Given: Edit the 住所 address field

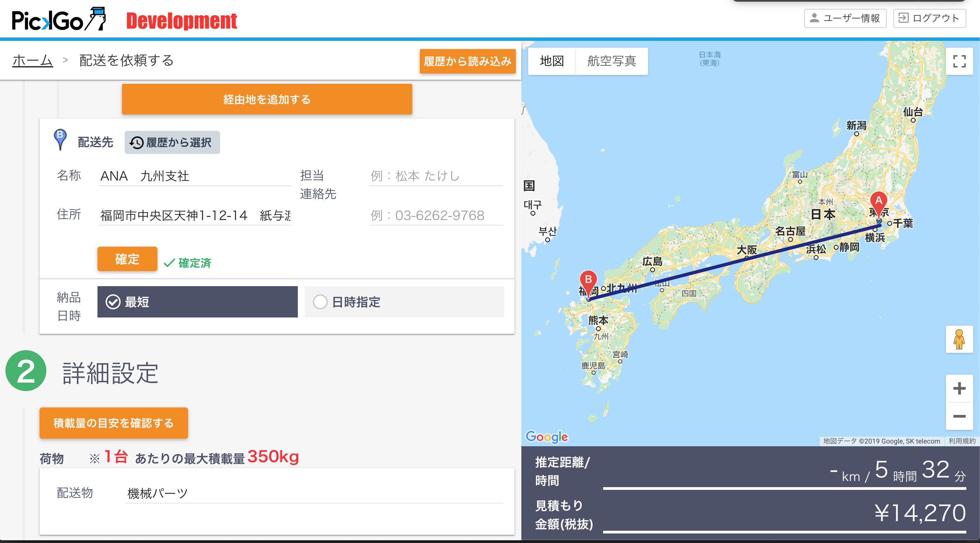Looking at the screenshot, I should pos(195,216).
